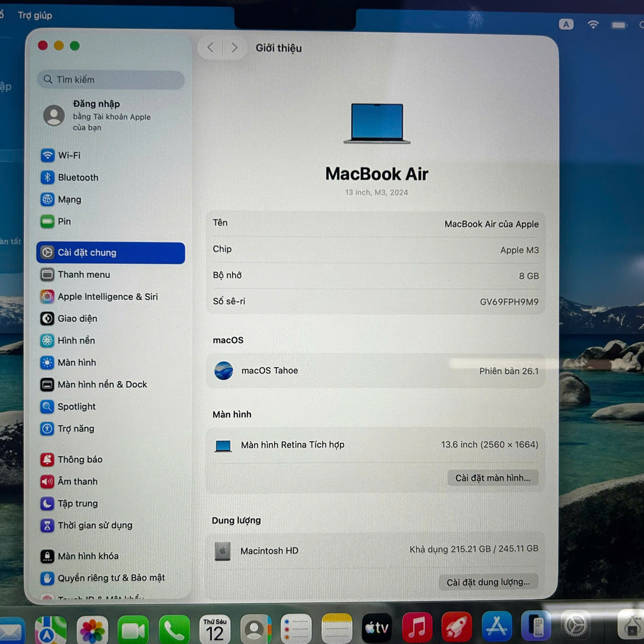Open Wi-Fi settings in sidebar
This screenshot has height=644, width=644.
click(x=69, y=155)
